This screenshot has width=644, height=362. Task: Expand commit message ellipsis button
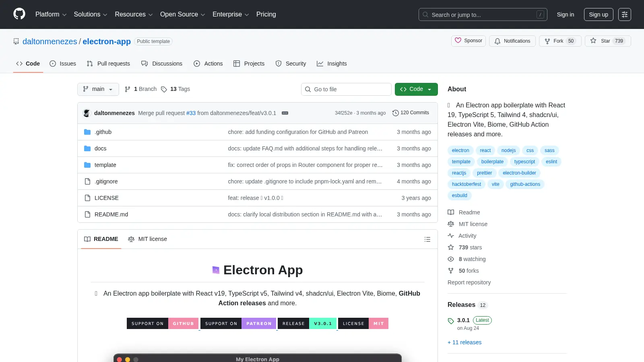[x=285, y=113]
